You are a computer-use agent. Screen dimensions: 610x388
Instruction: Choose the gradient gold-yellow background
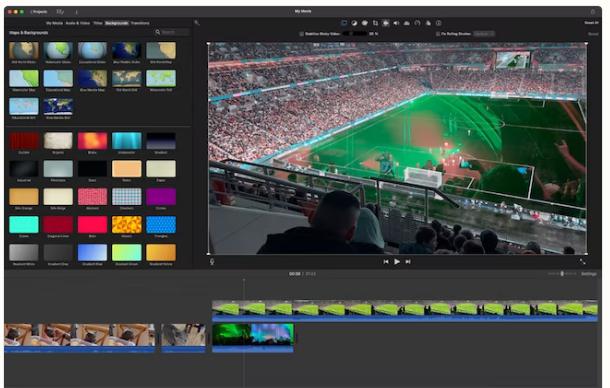(161, 253)
